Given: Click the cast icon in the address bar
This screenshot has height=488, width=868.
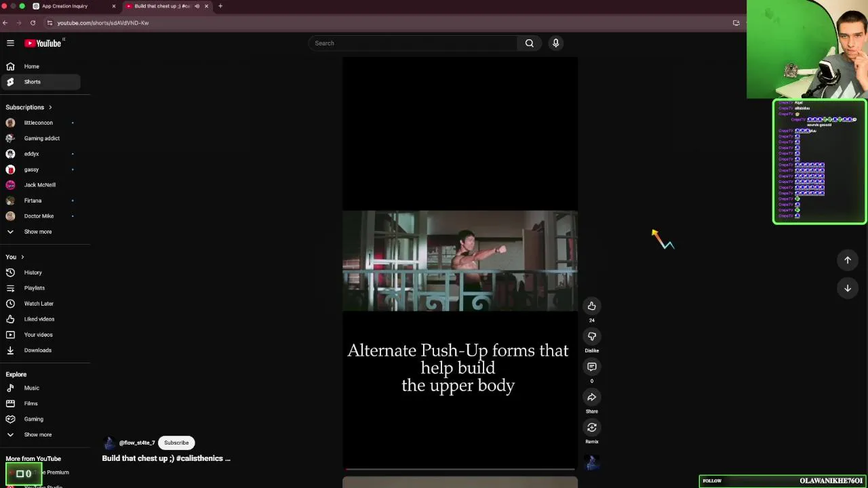Looking at the screenshot, I should pyautogui.click(x=736, y=23).
